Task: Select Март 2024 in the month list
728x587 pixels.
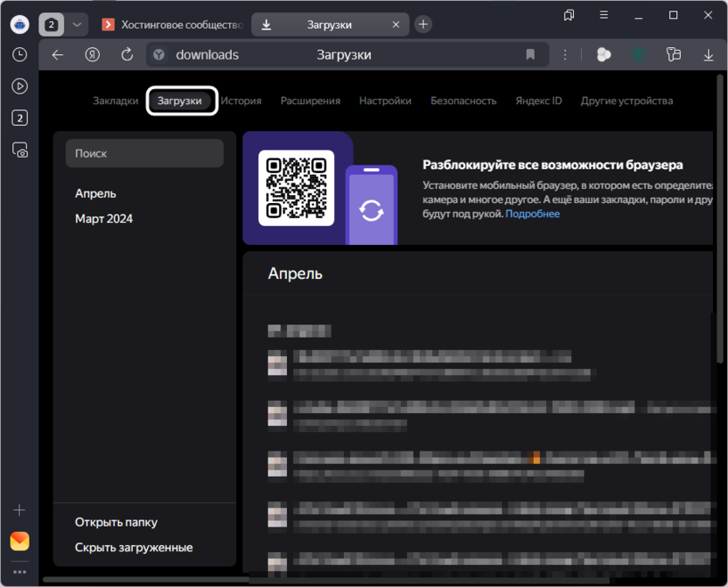Action: click(x=104, y=219)
